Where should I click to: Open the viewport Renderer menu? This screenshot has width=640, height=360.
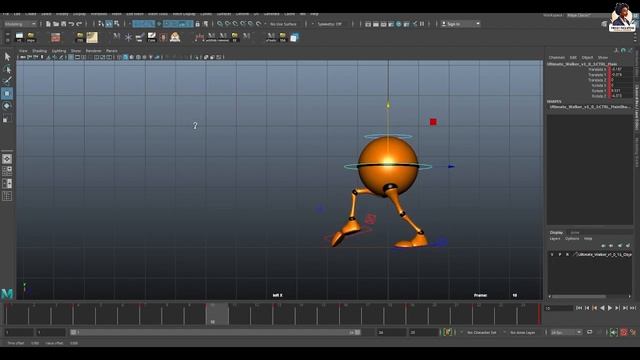[x=93, y=51]
